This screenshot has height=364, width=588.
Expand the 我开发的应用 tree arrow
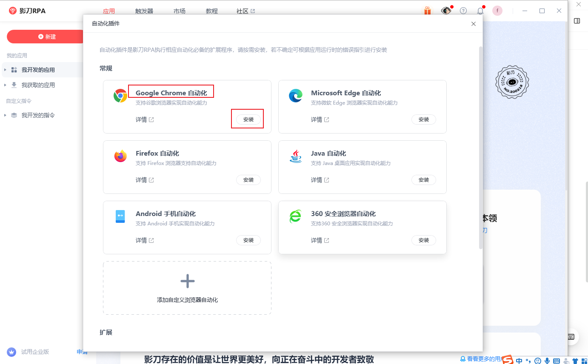pos(5,70)
